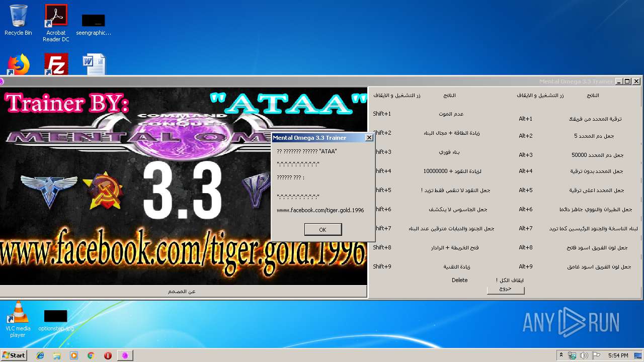Open the Firefox desktop shortcut

click(19, 65)
